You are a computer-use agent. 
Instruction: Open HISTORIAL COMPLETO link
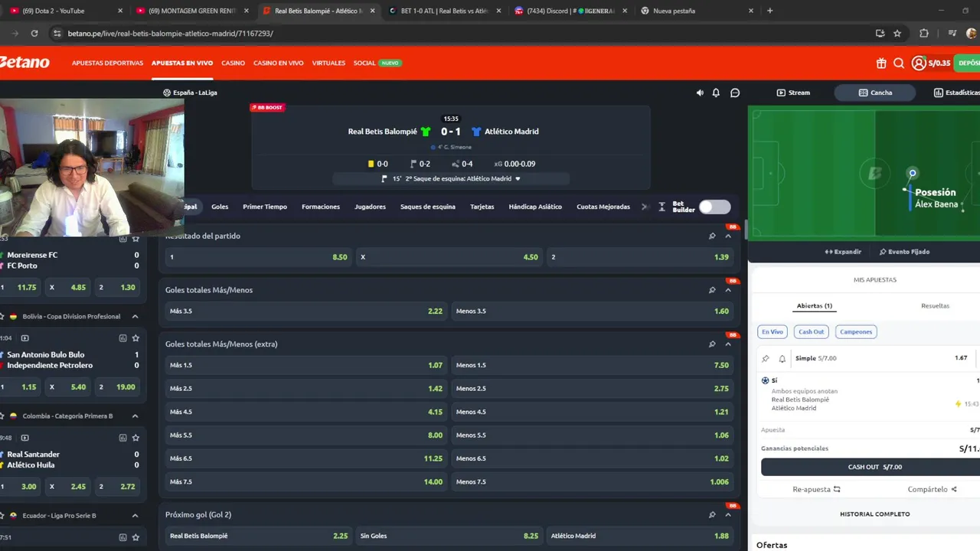874,514
